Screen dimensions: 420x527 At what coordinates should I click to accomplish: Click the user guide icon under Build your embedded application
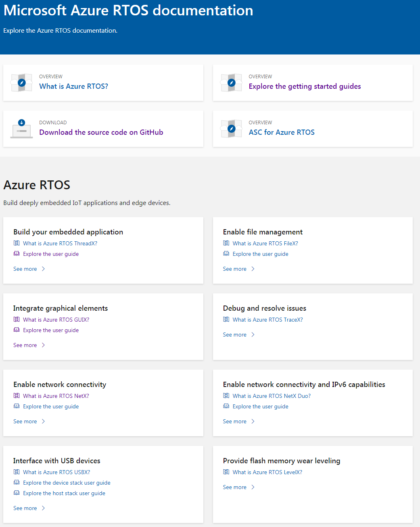[17, 254]
